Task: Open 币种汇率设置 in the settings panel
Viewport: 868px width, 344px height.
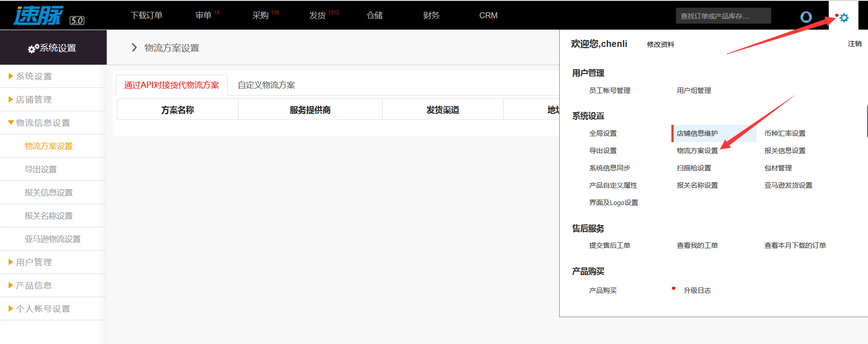Action: tap(785, 133)
